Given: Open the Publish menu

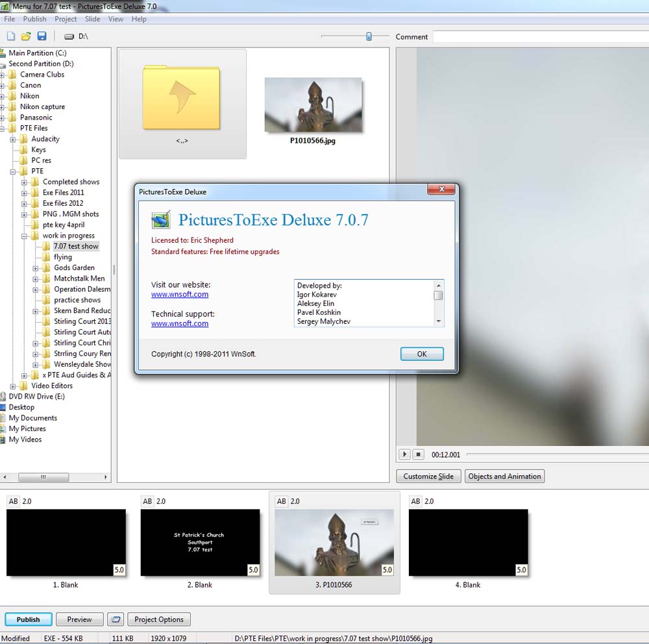Looking at the screenshot, I should pyautogui.click(x=34, y=19).
